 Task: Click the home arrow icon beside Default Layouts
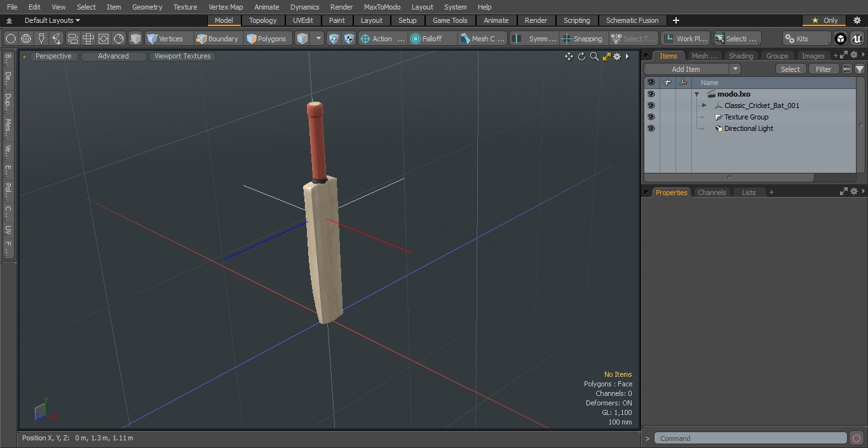coord(9,20)
